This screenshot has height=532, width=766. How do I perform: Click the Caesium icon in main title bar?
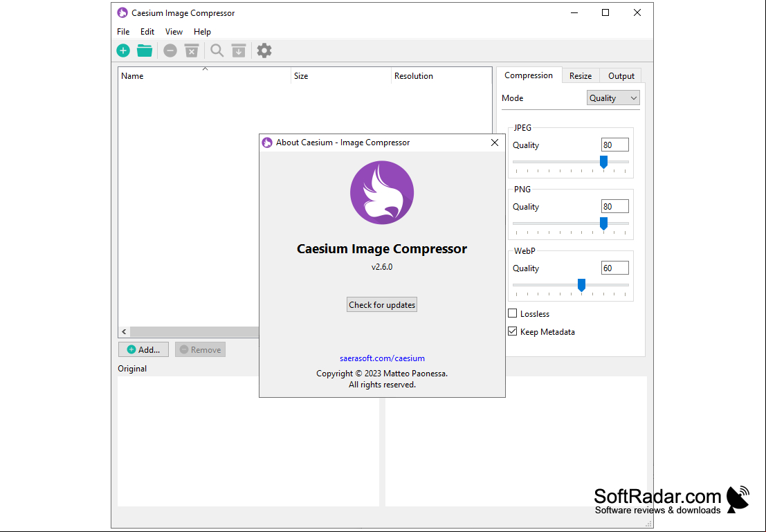(x=122, y=12)
